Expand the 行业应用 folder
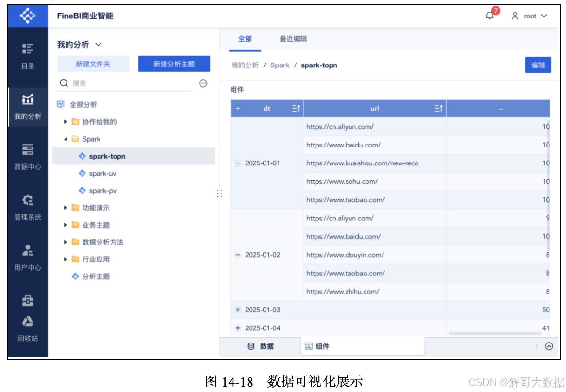Viewport: 566px width, 392px height. [x=66, y=259]
